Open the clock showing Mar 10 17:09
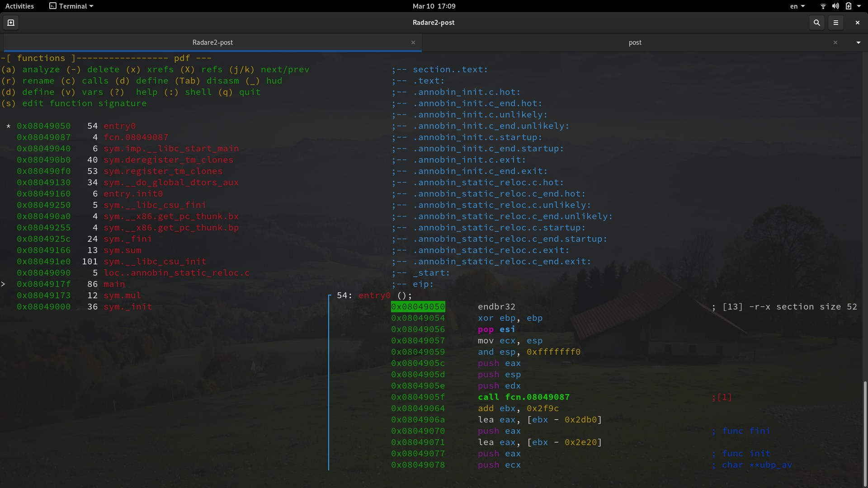This screenshot has width=868, height=488. click(434, 6)
